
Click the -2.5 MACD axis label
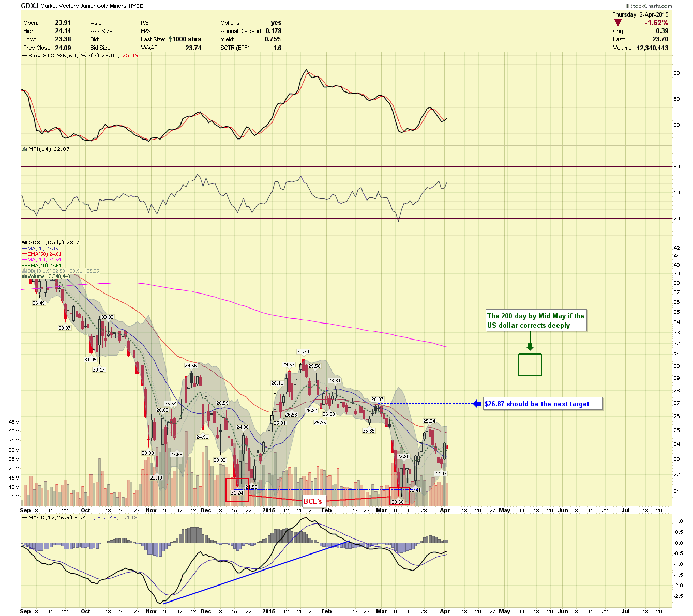[678, 596]
